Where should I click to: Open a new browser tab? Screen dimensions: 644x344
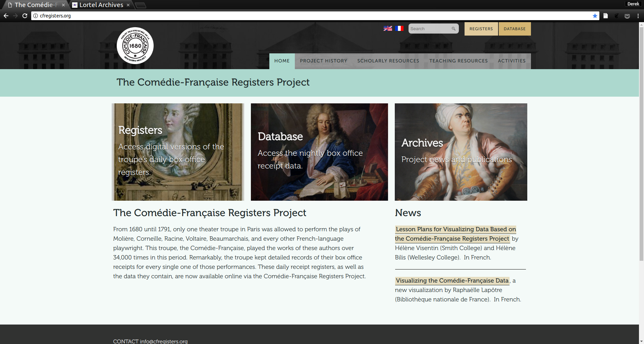(141, 5)
